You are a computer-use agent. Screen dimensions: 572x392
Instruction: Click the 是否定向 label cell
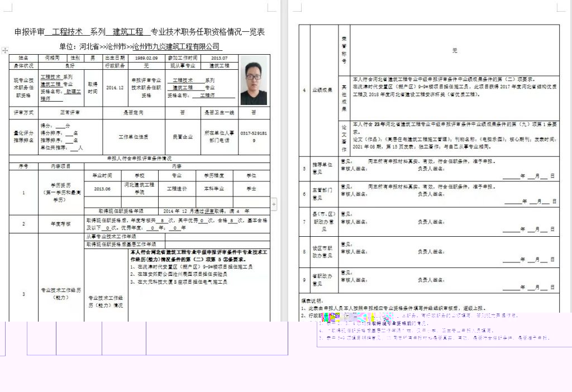(134, 113)
